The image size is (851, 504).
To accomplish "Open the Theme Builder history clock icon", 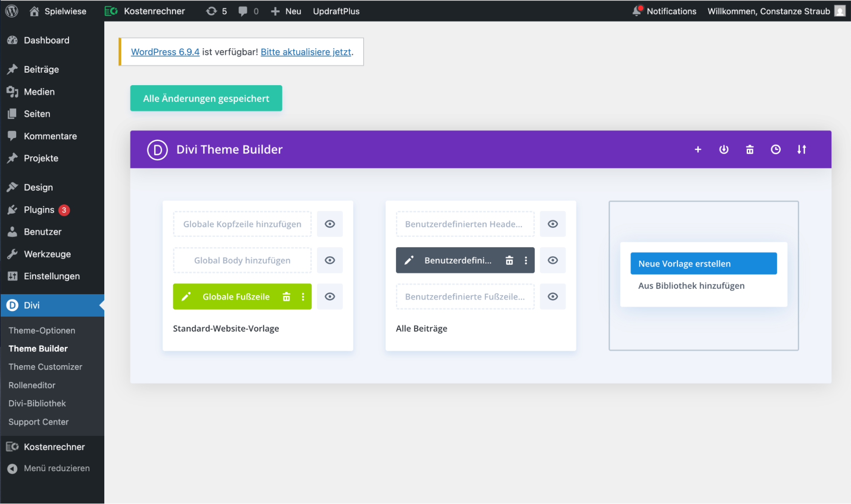I will click(776, 149).
